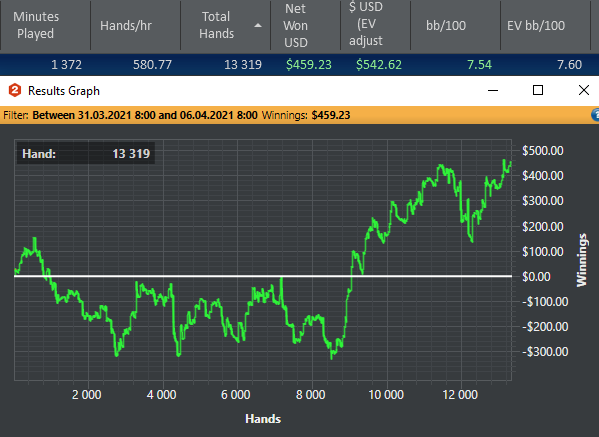
Task: Sort by bb/100 column header
Action: click(x=455, y=25)
